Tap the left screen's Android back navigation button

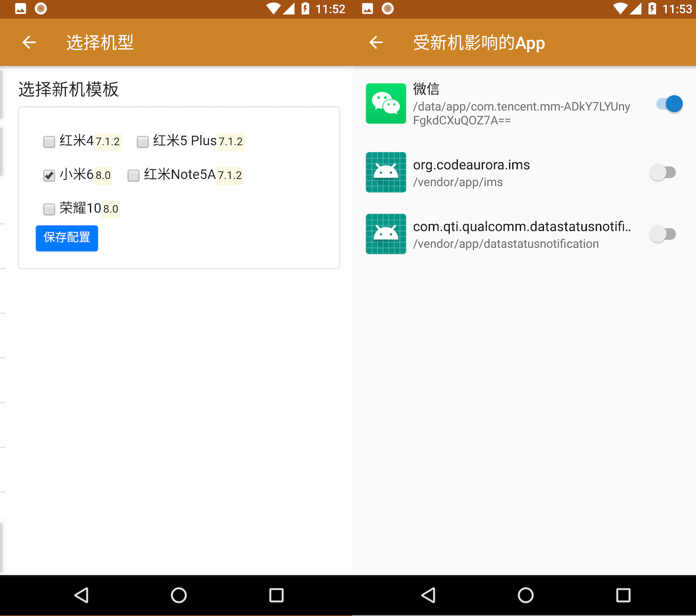click(x=81, y=595)
